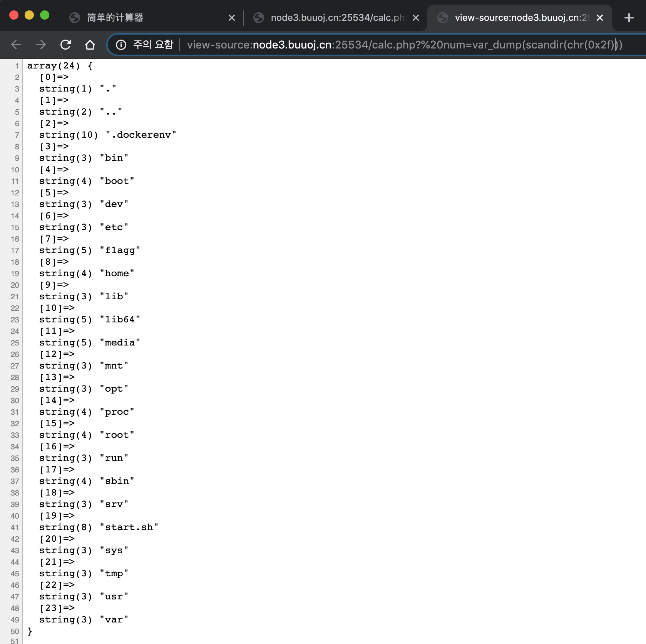This screenshot has width=646, height=644.
Task: Click the string(2) ".." line
Action: click(80, 112)
